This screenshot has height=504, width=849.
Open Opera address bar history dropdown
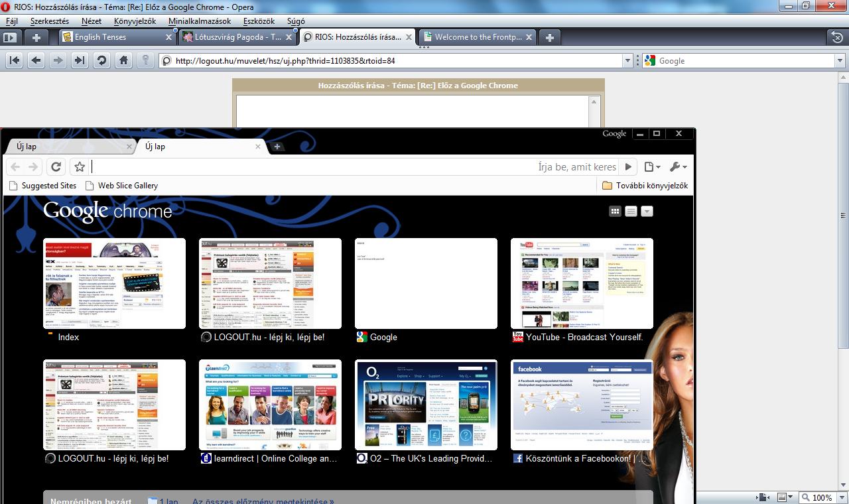pyautogui.click(x=627, y=60)
